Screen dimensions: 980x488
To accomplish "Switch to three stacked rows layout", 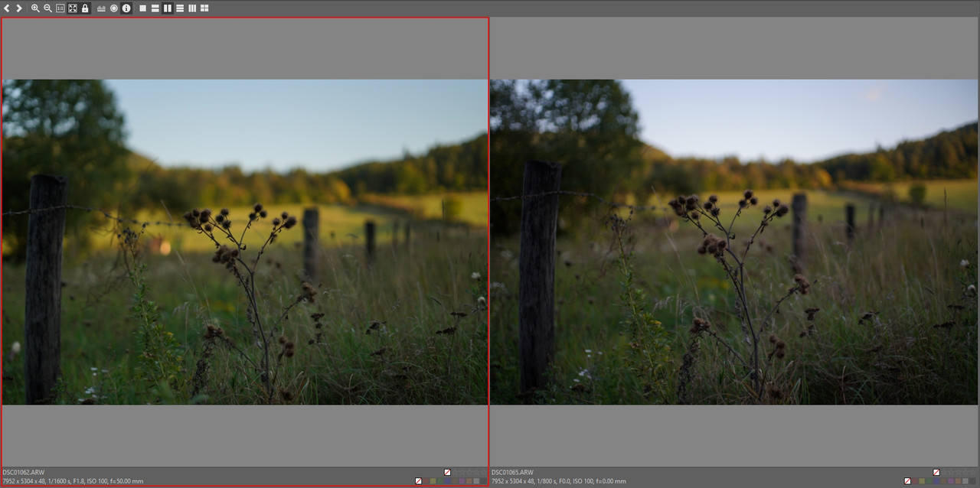I will point(180,8).
